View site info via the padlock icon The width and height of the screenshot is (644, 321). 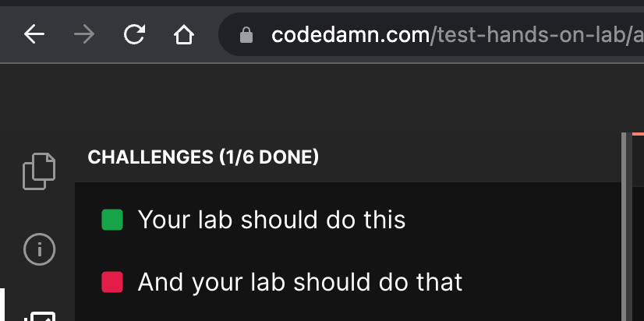(246, 35)
